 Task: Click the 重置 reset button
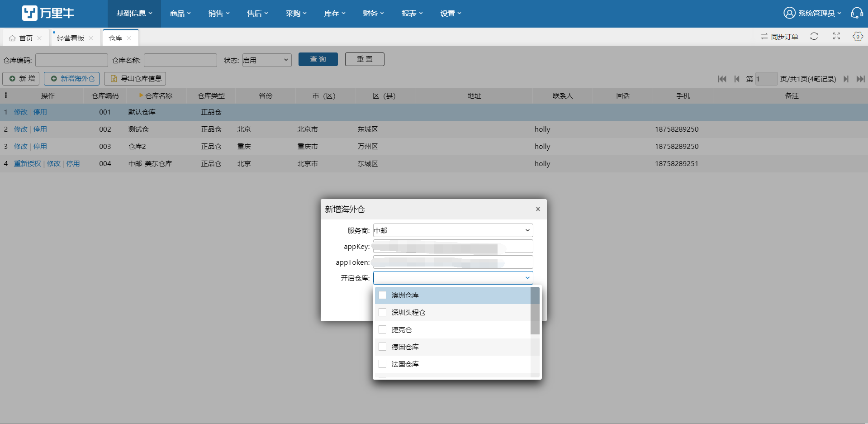pos(365,59)
